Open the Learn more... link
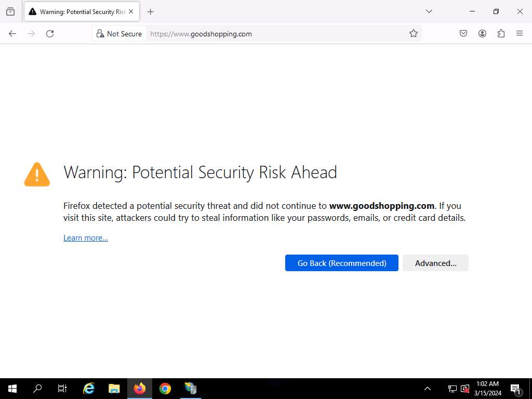This screenshot has width=532, height=399. click(x=86, y=238)
